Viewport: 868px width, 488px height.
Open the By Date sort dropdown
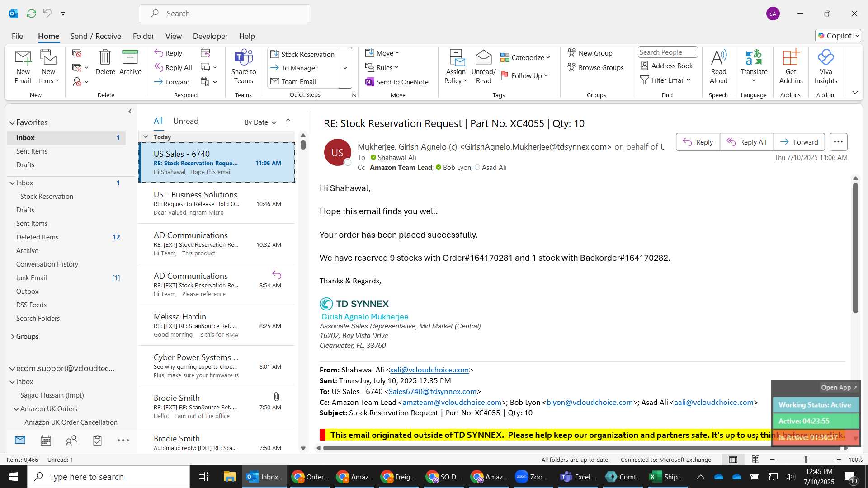260,122
